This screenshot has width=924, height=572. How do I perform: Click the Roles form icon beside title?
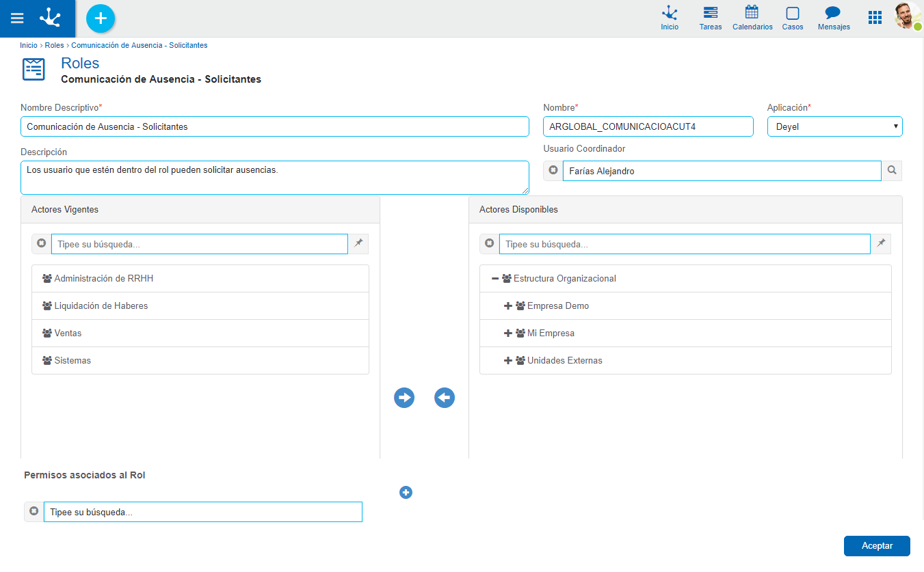tap(34, 70)
